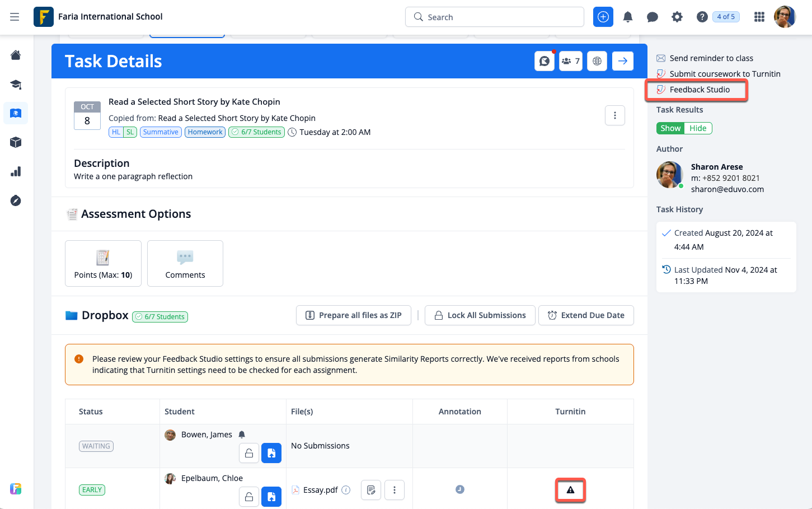Screen dimensions: 812x509
Task: Click the blue plus quick-add button
Action: pos(603,17)
